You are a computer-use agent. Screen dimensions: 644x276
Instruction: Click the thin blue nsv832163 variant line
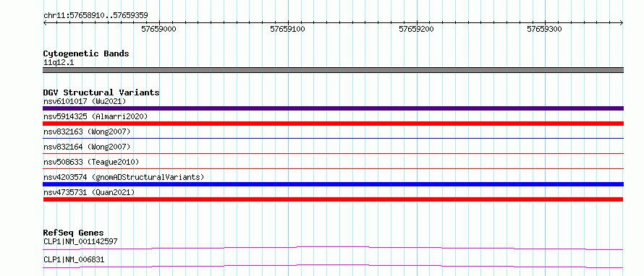333,139
